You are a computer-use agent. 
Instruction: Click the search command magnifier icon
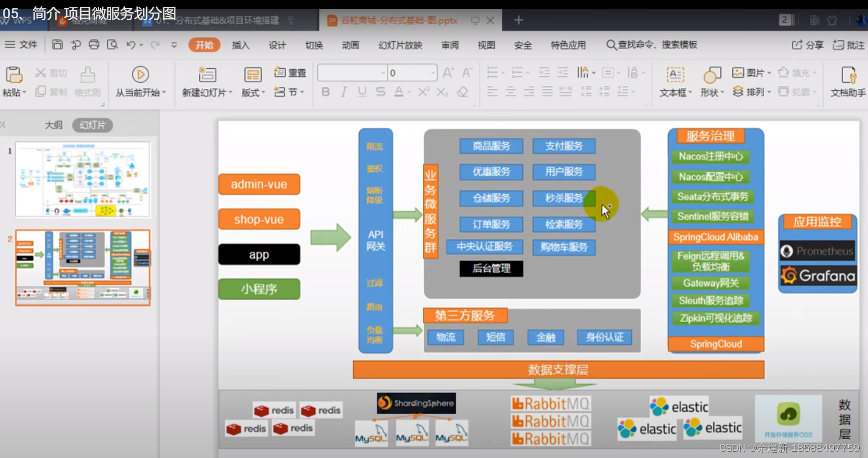(x=612, y=45)
